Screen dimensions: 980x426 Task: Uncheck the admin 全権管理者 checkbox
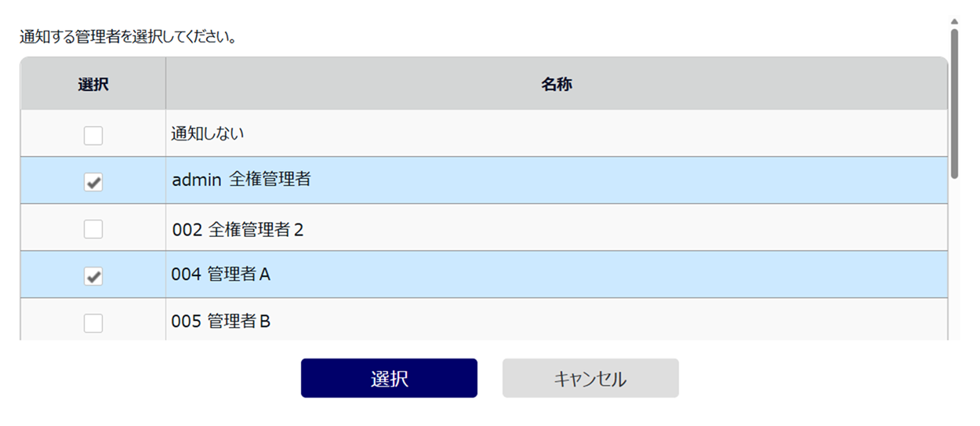coord(93,183)
